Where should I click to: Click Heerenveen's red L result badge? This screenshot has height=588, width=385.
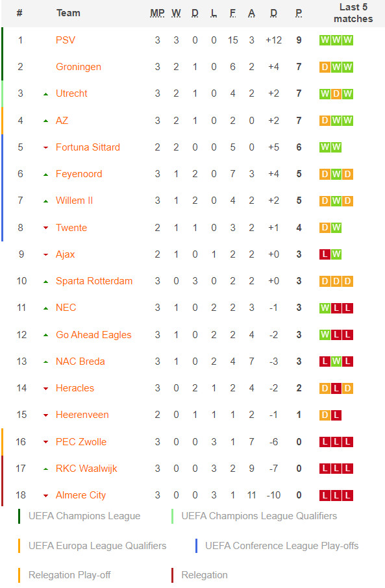[x=336, y=415]
